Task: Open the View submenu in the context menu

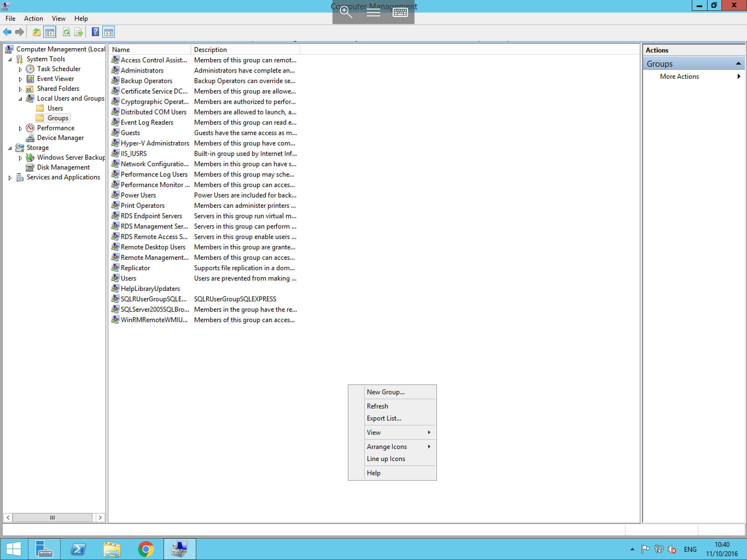Action: pyautogui.click(x=373, y=432)
